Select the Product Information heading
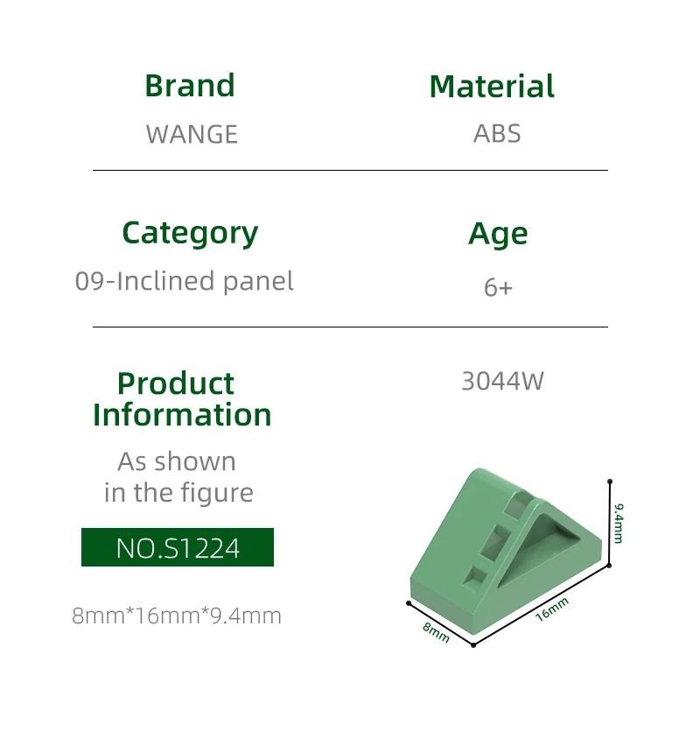 tap(182, 398)
